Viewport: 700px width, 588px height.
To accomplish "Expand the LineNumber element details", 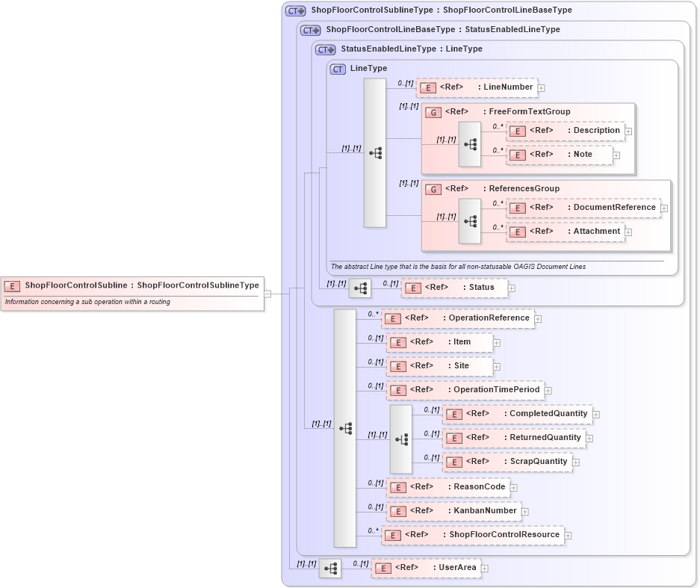I will click(x=541, y=87).
